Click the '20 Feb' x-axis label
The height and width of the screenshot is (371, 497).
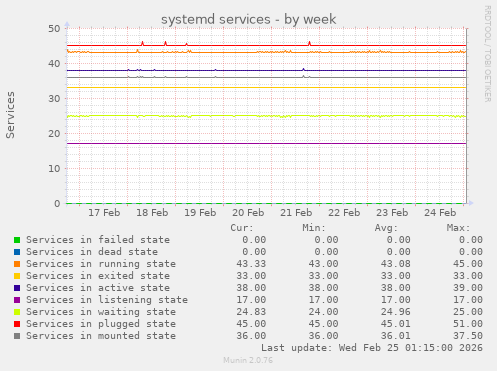tap(248, 213)
